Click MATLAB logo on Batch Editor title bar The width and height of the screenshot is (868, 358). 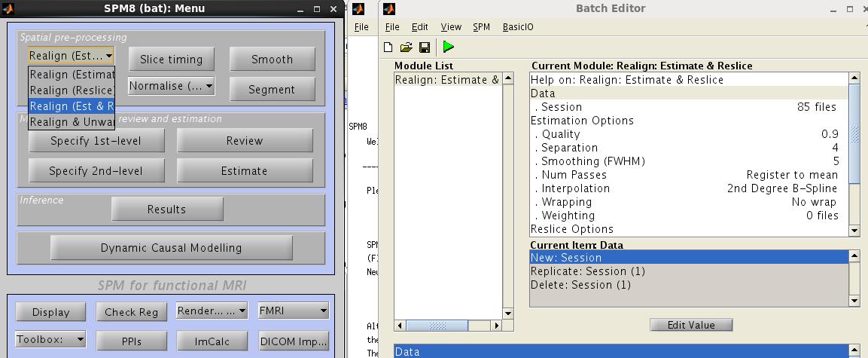tap(389, 9)
